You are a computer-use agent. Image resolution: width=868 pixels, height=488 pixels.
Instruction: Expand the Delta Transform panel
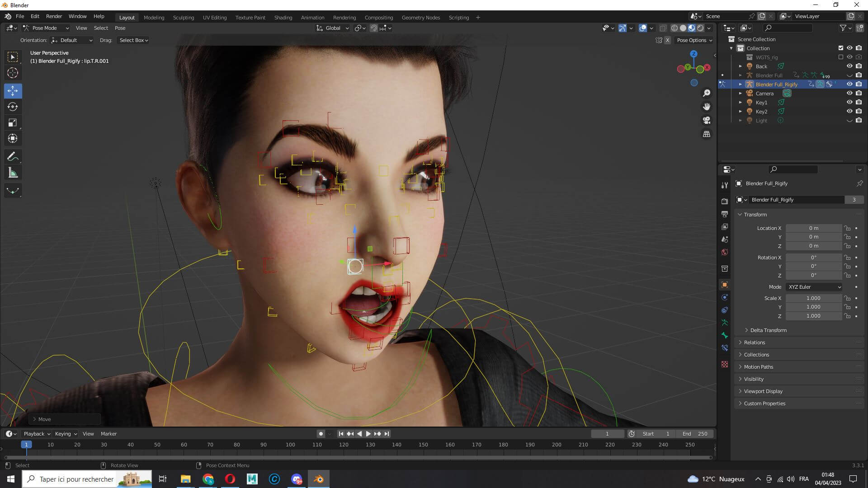click(x=768, y=330)
